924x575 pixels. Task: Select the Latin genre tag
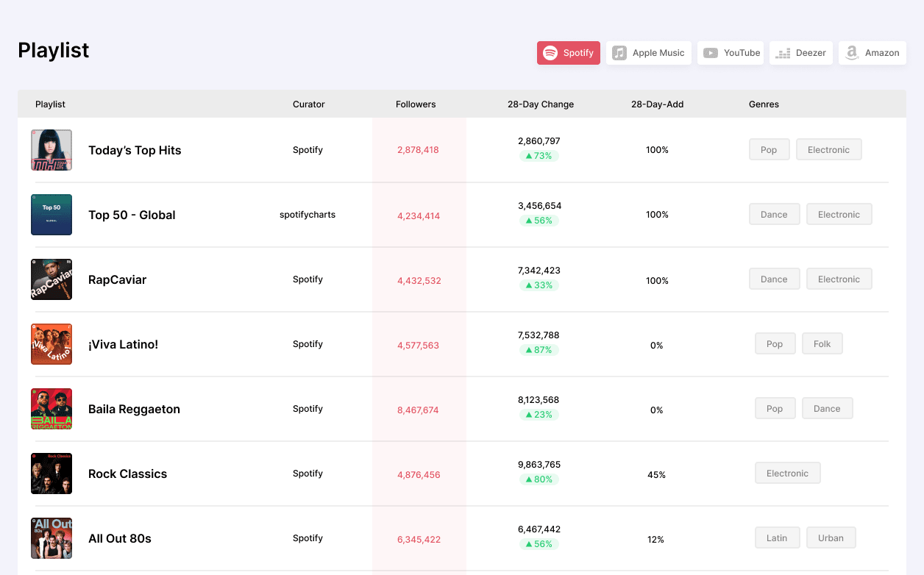click(x=777, y=538)
